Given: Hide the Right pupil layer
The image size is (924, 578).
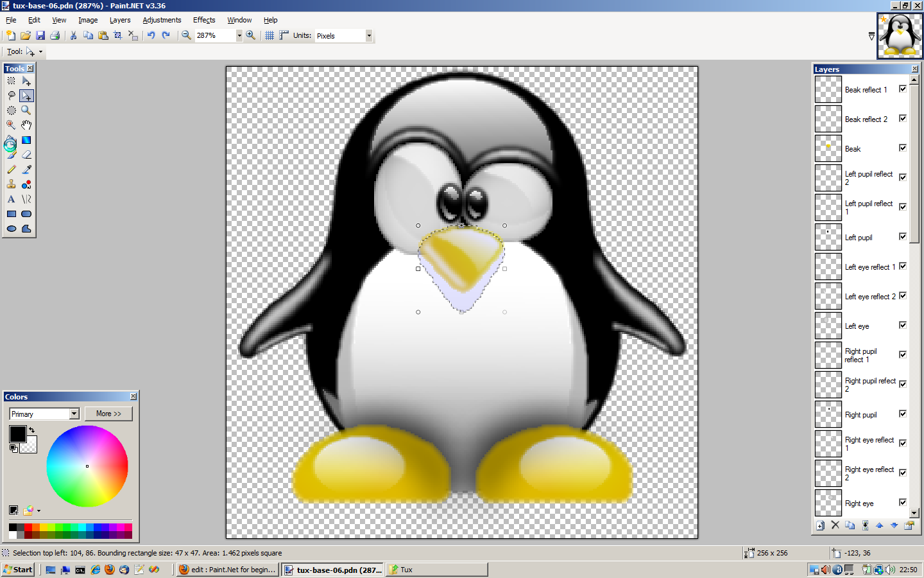Looking at the screenshot, I should point(903,414).
